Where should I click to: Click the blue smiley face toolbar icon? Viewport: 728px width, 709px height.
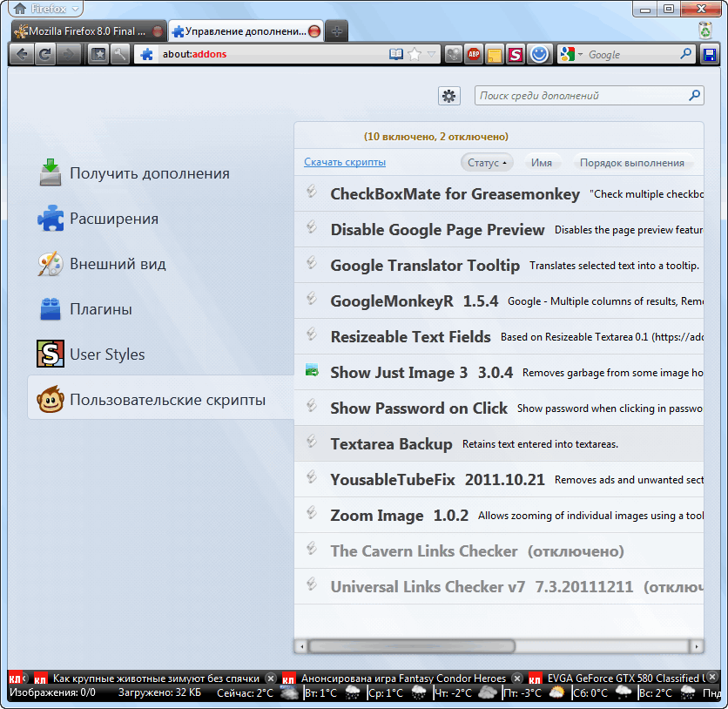point(540,55)
